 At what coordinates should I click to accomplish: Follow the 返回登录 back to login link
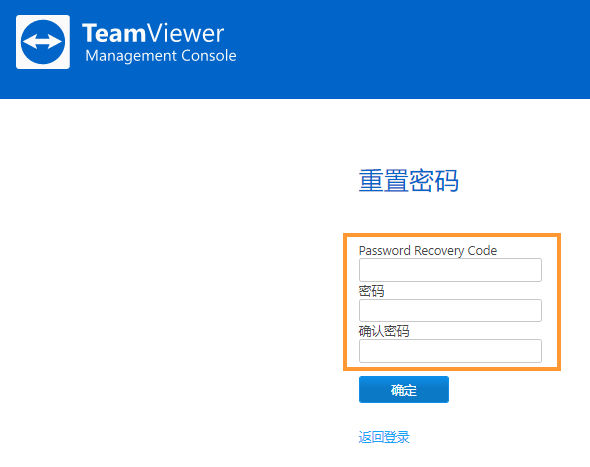click(x=384, y=437)
